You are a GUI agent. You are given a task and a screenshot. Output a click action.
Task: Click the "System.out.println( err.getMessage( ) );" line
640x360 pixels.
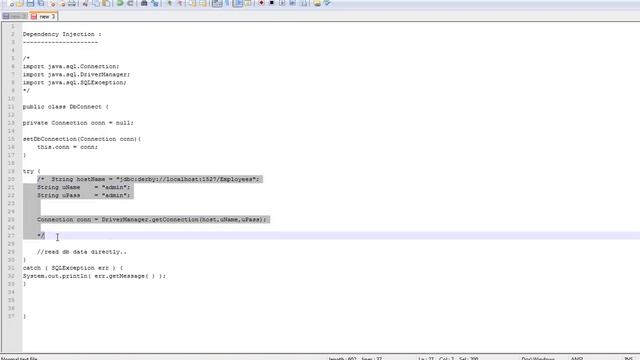click(x=94, y=276)
